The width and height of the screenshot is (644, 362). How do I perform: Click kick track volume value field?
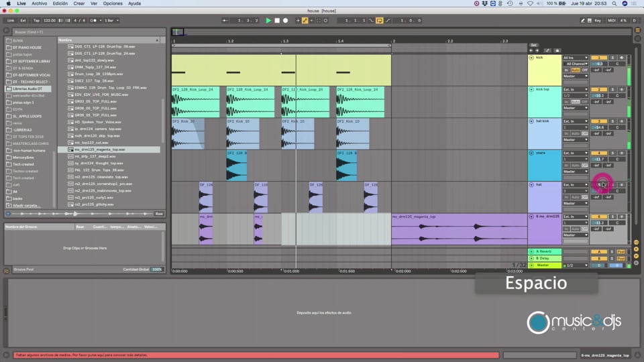599,64
